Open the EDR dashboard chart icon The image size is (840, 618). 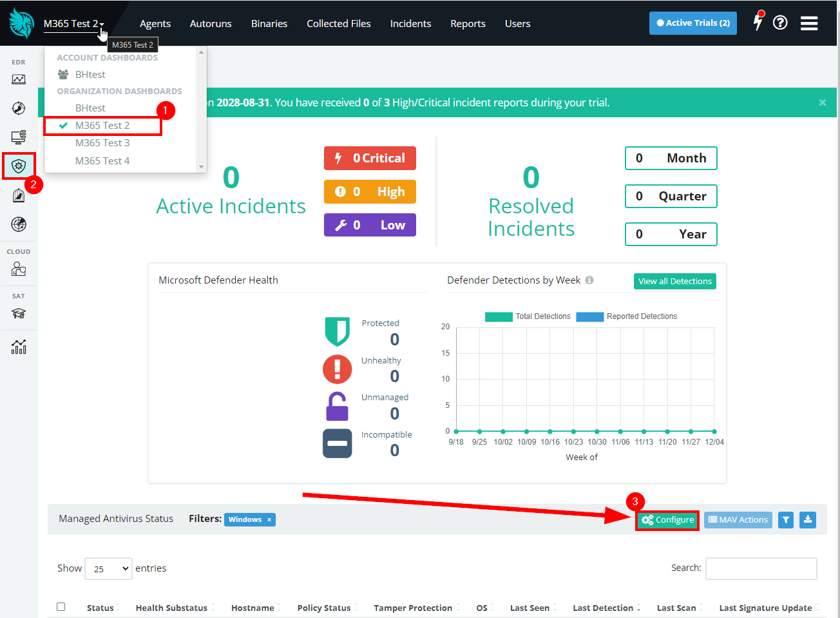pos(19,79)
